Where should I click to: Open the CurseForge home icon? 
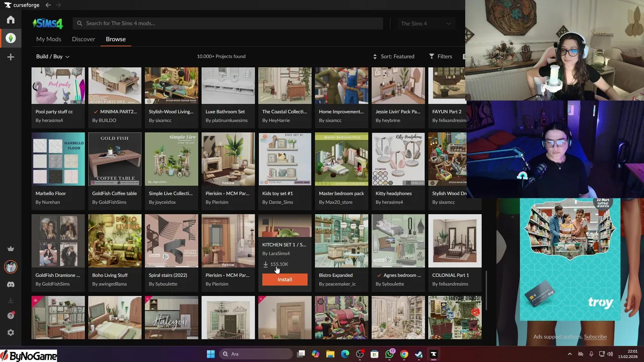[11, 20]
